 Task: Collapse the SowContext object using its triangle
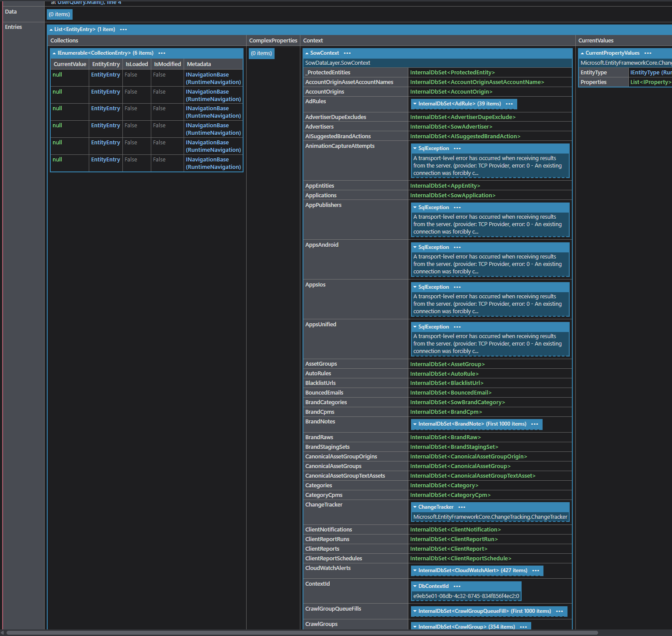click(307, 53)
